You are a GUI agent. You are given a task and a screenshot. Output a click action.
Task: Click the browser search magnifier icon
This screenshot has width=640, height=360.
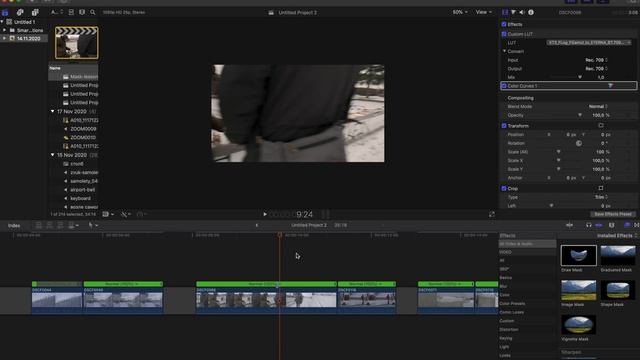click(93, 12)
